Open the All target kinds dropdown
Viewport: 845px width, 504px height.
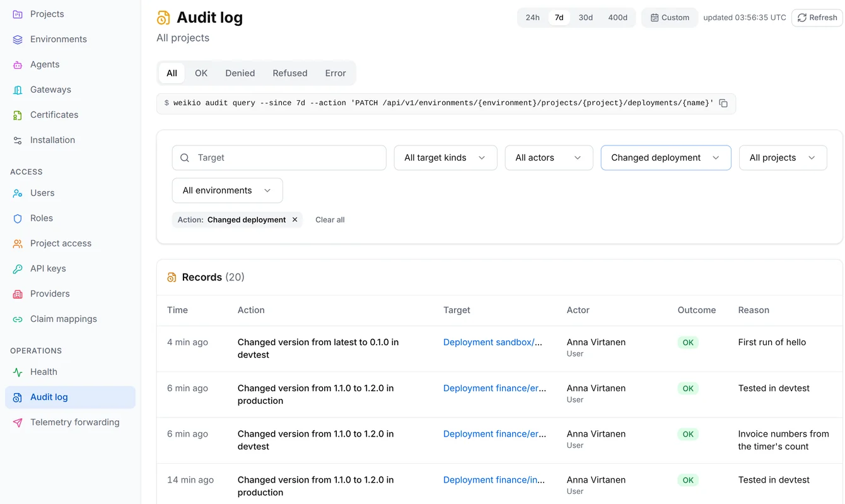[445, 157]
